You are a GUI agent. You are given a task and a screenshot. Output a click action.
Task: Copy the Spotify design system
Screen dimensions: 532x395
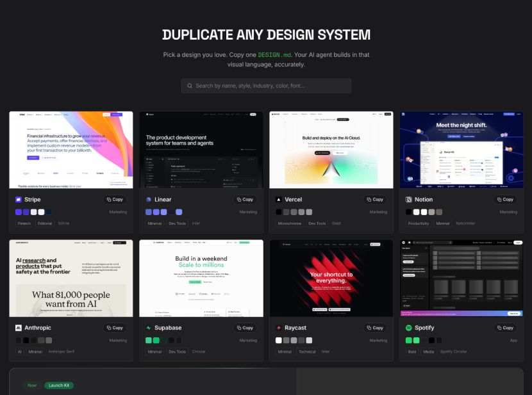click(505, 328)
